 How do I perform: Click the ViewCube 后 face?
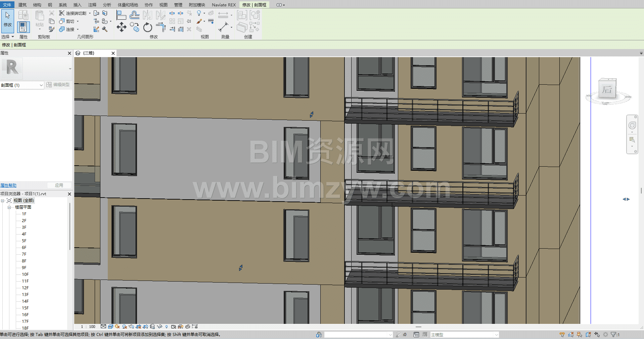pyautogui.click(x=607, y=89)
